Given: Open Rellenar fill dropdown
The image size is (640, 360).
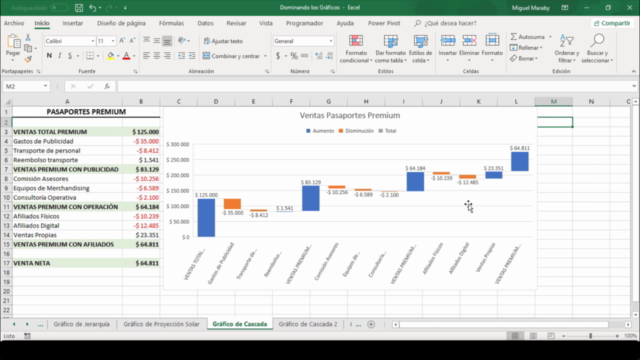Looking at the screenshot, I should pos(527,48).
